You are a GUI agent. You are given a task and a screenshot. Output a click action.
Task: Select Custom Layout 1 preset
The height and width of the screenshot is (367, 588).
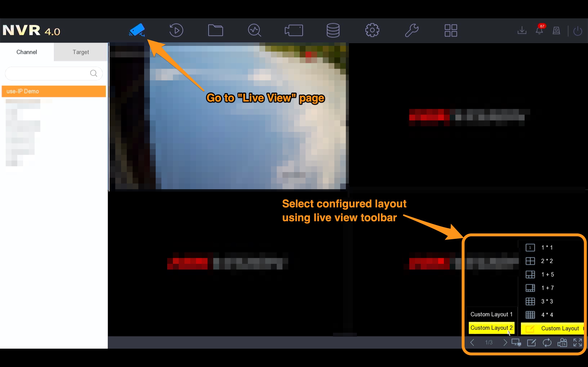click(491, 314)
